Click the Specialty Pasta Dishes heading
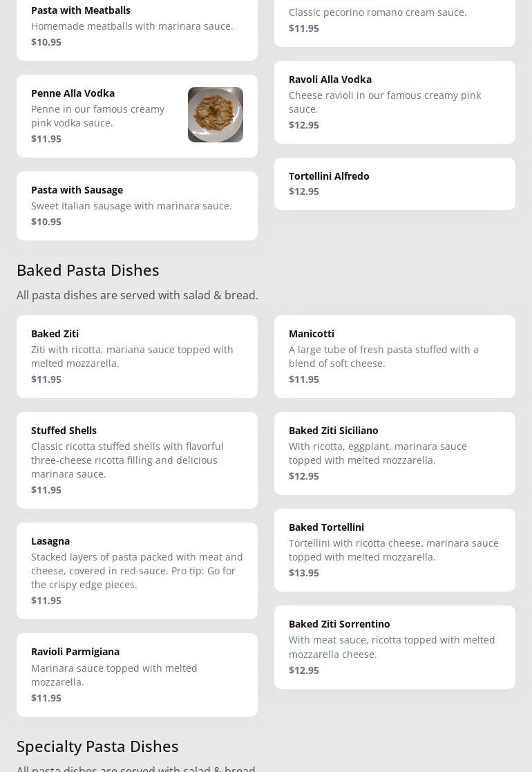This screenshot has height=772, width=532. pyautogui.click(x=97, y=746)
